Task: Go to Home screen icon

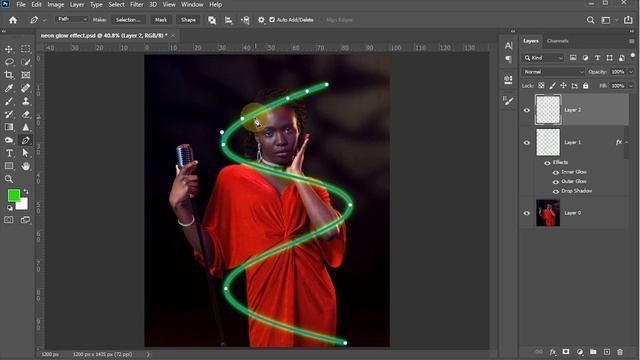Action: click(x=13, y=20)
